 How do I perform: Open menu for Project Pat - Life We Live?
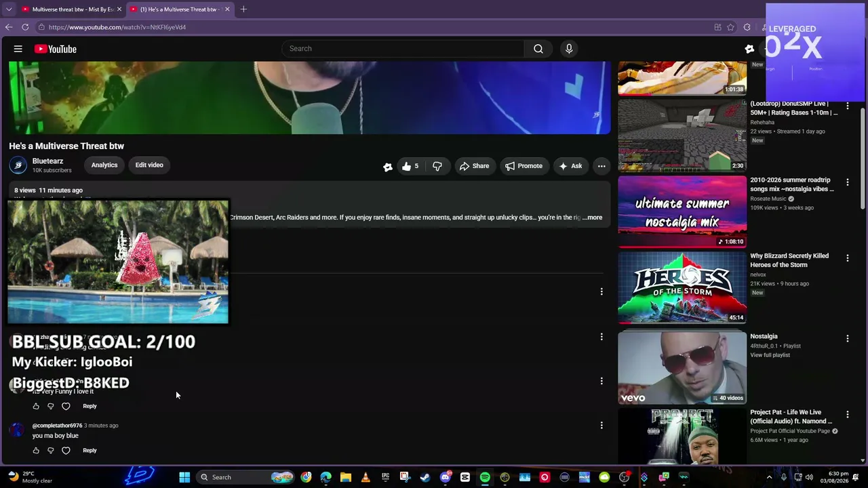848,414
